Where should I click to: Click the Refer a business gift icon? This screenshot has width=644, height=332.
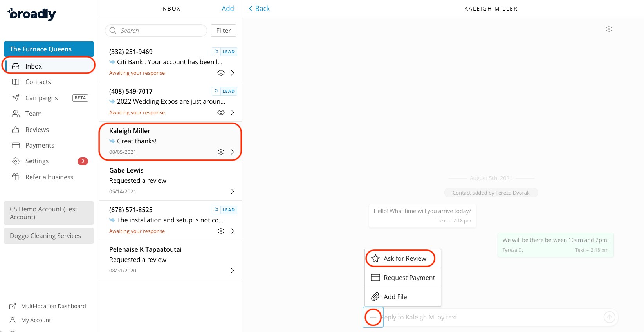click(16, 177)
